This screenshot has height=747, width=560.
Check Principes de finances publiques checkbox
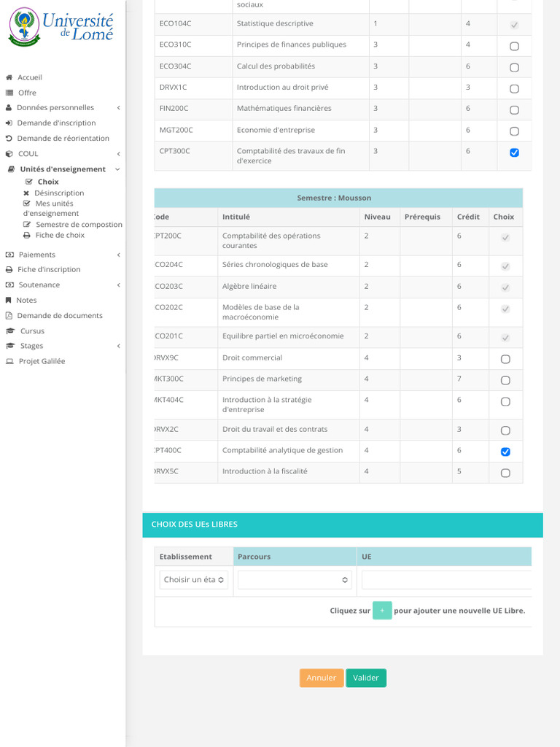(514, 46)
